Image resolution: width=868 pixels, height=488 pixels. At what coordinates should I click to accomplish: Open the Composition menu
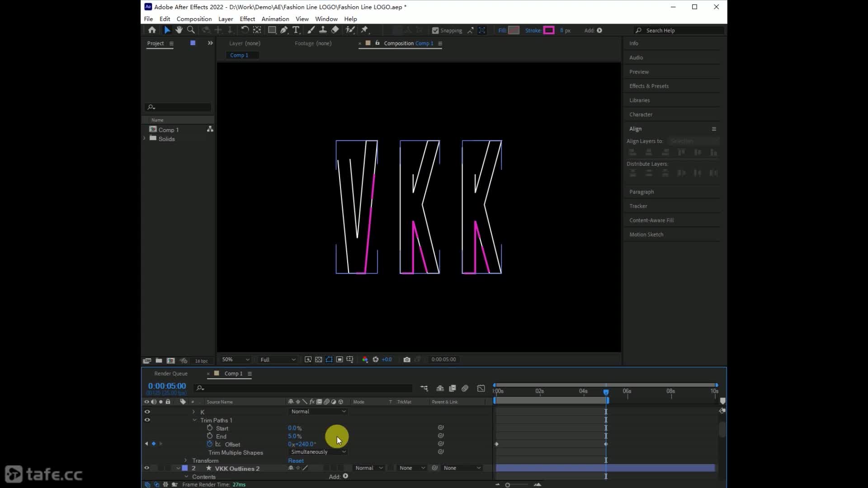click(x=194, y=19)
